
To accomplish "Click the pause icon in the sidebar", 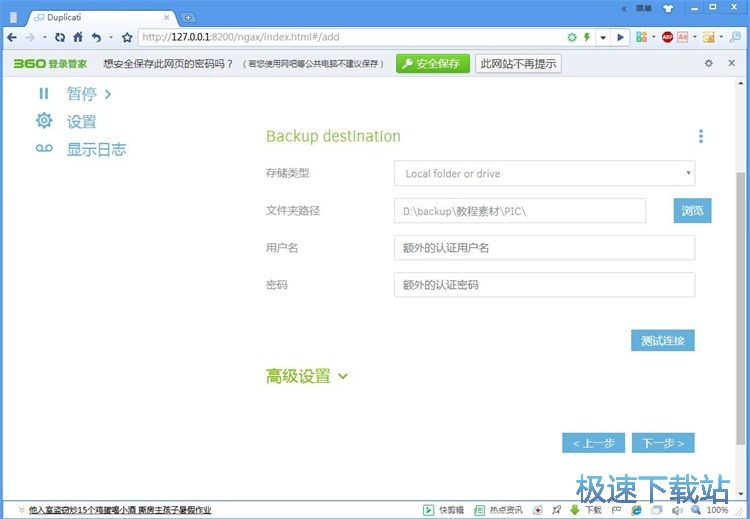I will tap(44, 93).
